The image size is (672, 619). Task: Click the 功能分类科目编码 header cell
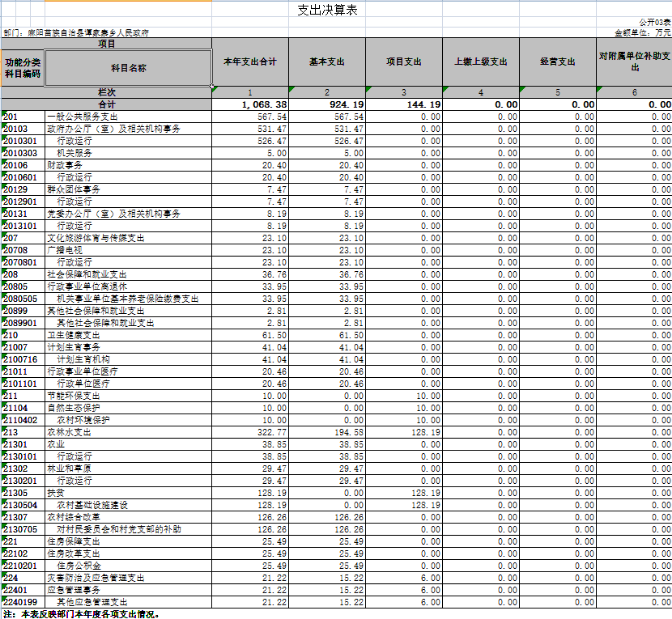click(23, 68)
